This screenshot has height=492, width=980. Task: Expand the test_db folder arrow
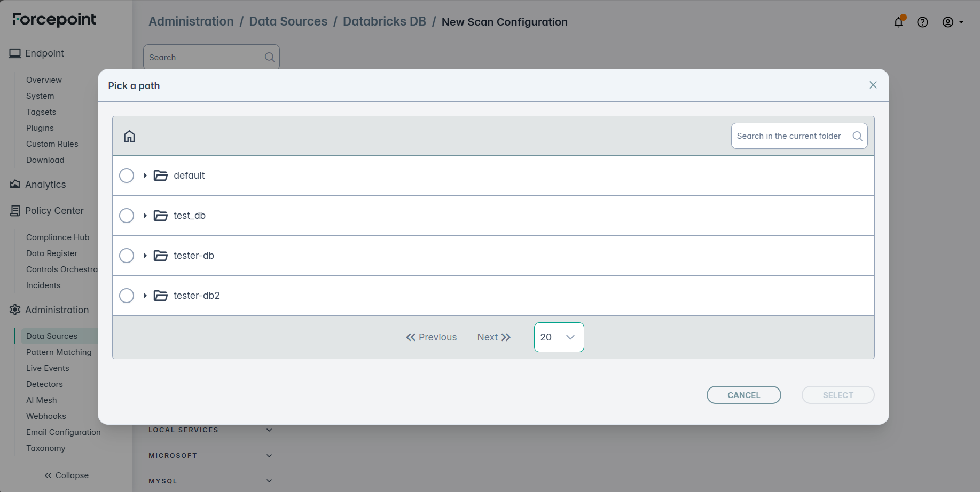[145, 216]
